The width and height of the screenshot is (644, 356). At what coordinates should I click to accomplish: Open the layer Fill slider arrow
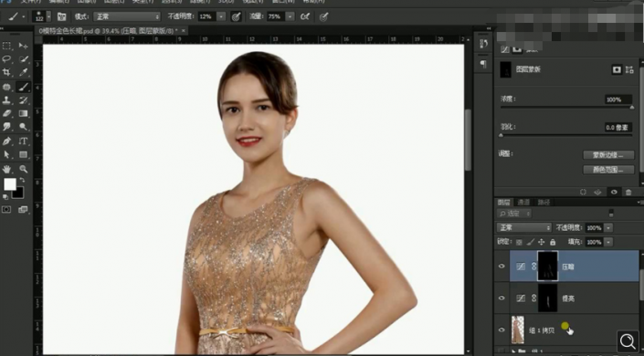[x=608, y=242]
